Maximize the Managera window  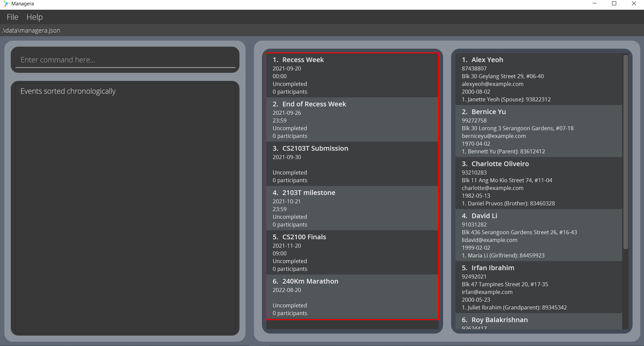614,4
